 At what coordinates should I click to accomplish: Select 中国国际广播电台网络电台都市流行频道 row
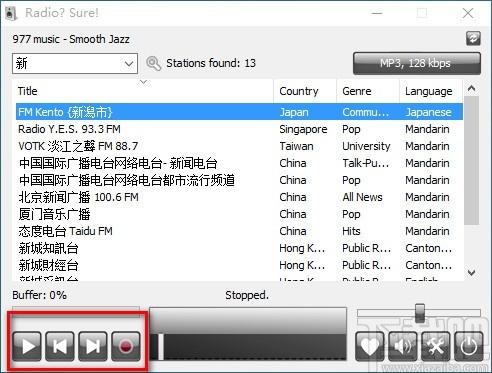tap(239, 180)
